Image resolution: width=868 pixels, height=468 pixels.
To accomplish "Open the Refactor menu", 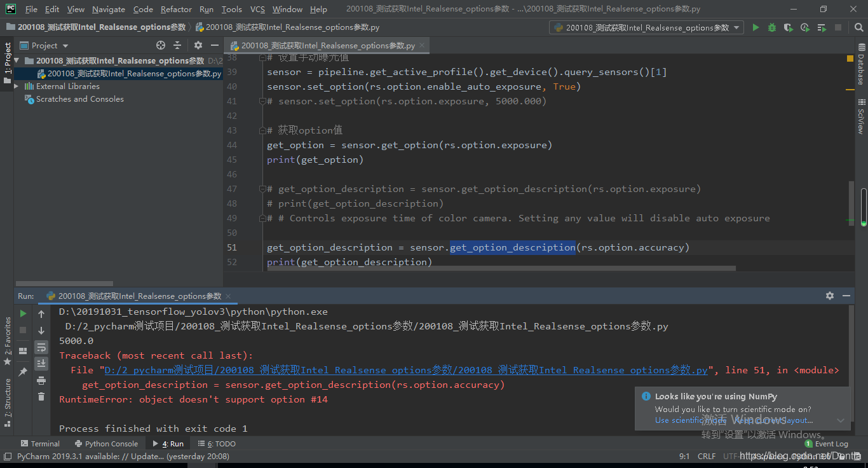I will coord(176,9).
